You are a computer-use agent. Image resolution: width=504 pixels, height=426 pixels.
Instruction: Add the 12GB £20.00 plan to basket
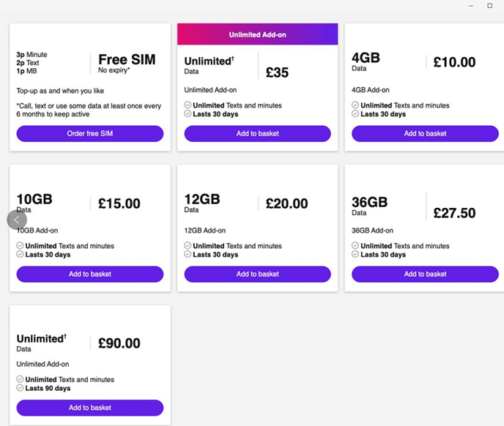point(257,274)
